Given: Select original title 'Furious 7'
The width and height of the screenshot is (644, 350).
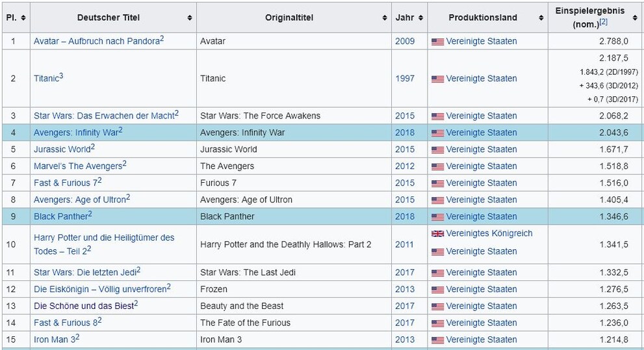Looking at the screenshot, I should tap(218, 183).
